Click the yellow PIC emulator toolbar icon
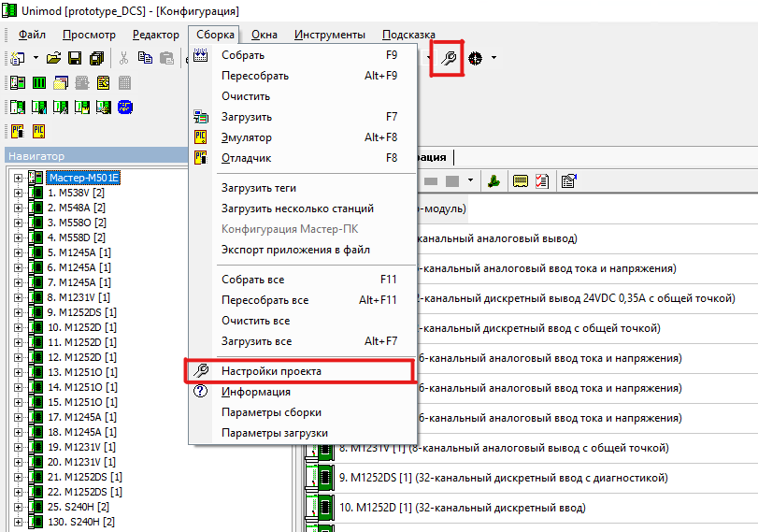Screen dimensions: 758x532 [x=39, y=132]
